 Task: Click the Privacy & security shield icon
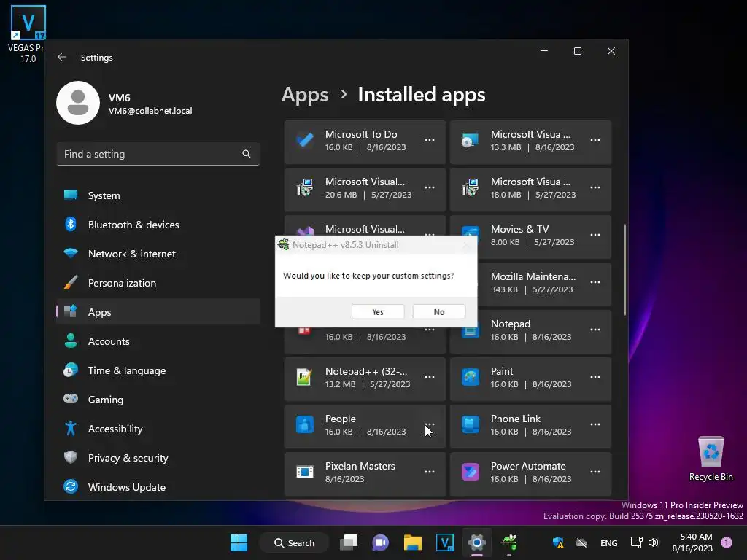coord(71,458)
